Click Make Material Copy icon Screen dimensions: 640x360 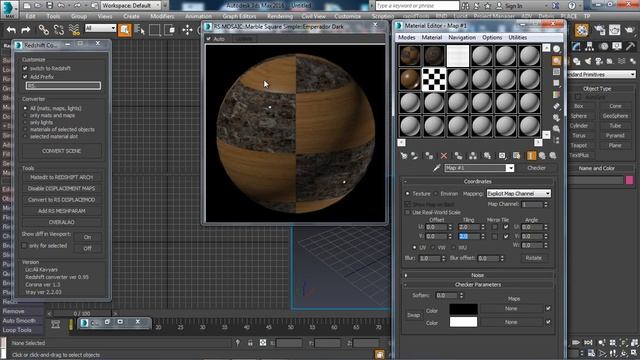click(x=458, y=156)
